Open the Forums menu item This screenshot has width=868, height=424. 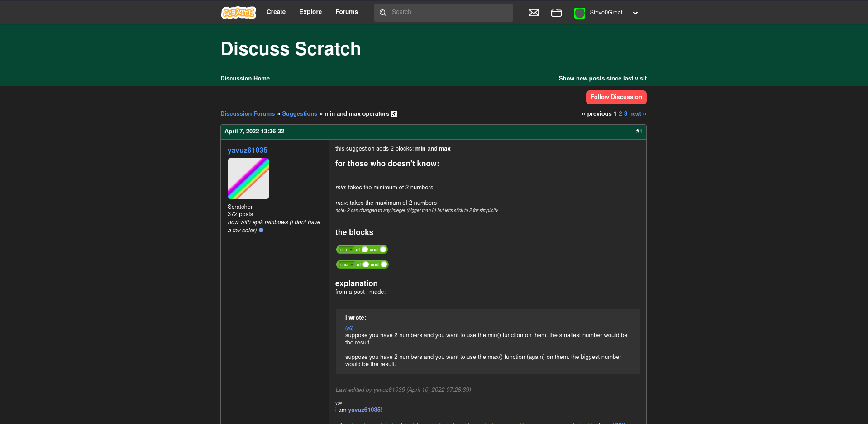pyautogui.click(x=347, y=12)
